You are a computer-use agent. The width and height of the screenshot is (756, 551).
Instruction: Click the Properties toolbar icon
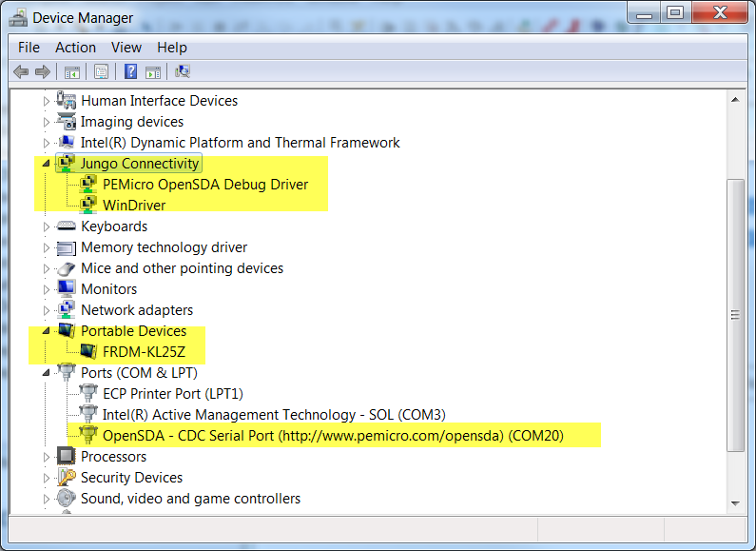click(101, 72)
